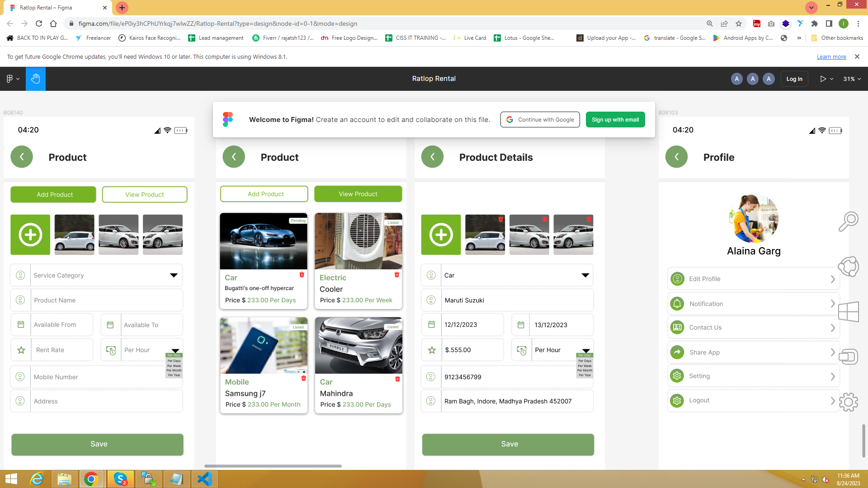Delete the Bugatti car listing via trash icon
Image resolution: width=868 pixels, height=488 pixels.
point(302,275)
